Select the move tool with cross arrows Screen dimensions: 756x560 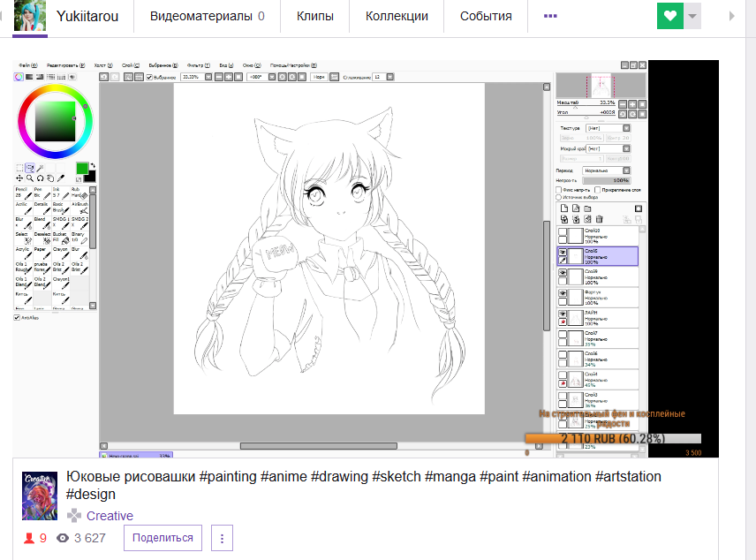click(19, 178)
